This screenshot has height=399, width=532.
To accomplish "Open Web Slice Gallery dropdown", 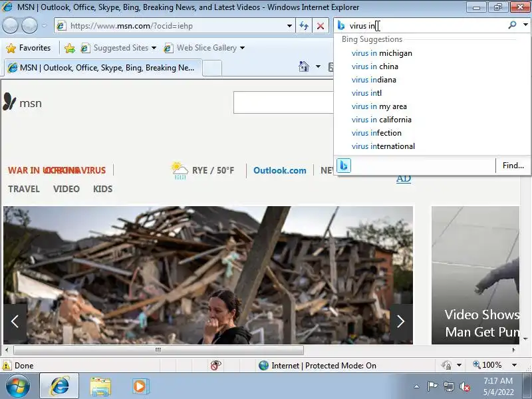I will 204,48.
